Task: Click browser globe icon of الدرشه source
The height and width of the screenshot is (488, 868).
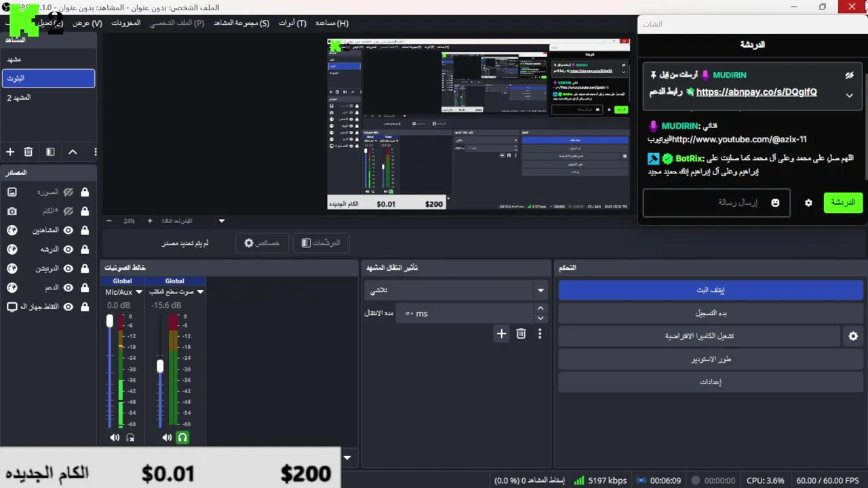Action: (x=12, y=249)
